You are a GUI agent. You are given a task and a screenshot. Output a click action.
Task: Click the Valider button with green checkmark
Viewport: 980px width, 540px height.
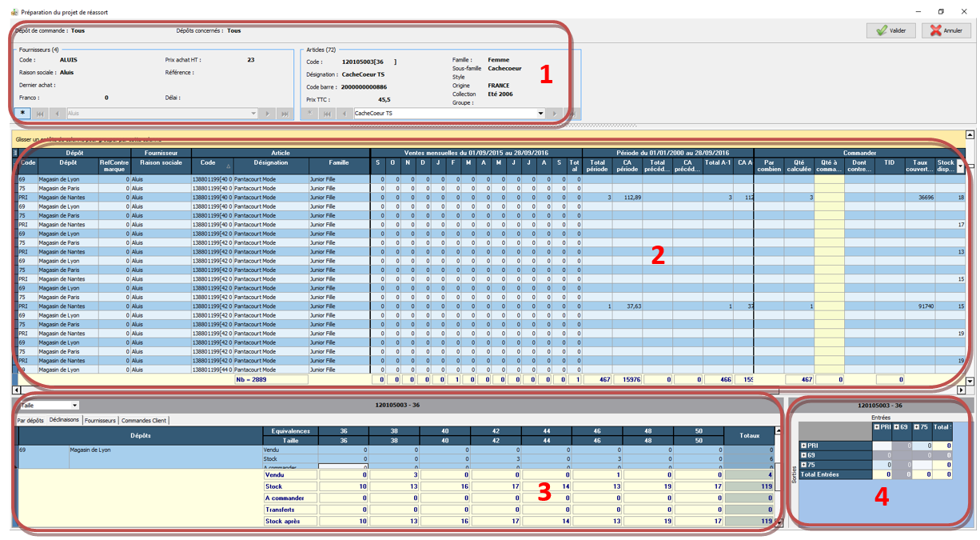click(890, 30)
